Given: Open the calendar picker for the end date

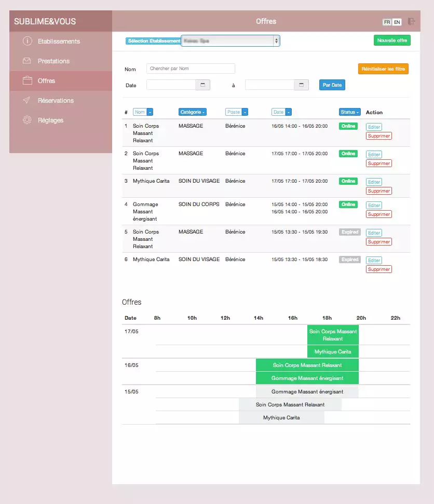Looking at the screenshot, I should pyautogui.click(x=301, y=85).
